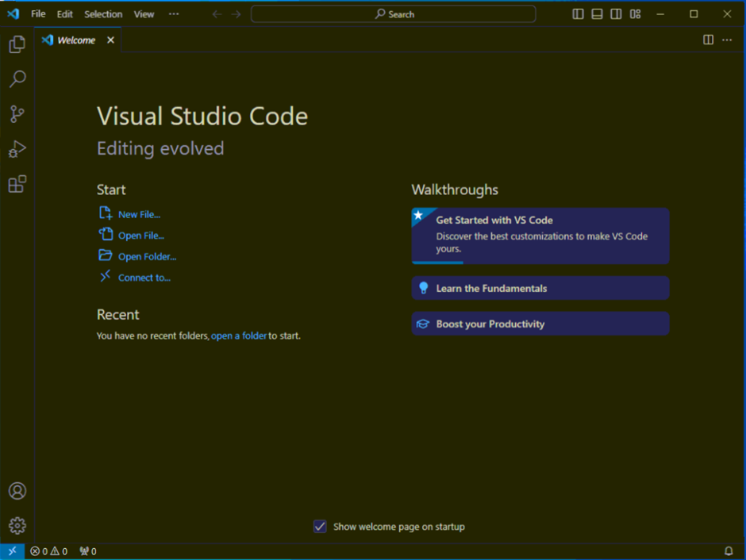Open Customize Layout icon
This screenshot has width=746, height=560.
click(635, 13)
